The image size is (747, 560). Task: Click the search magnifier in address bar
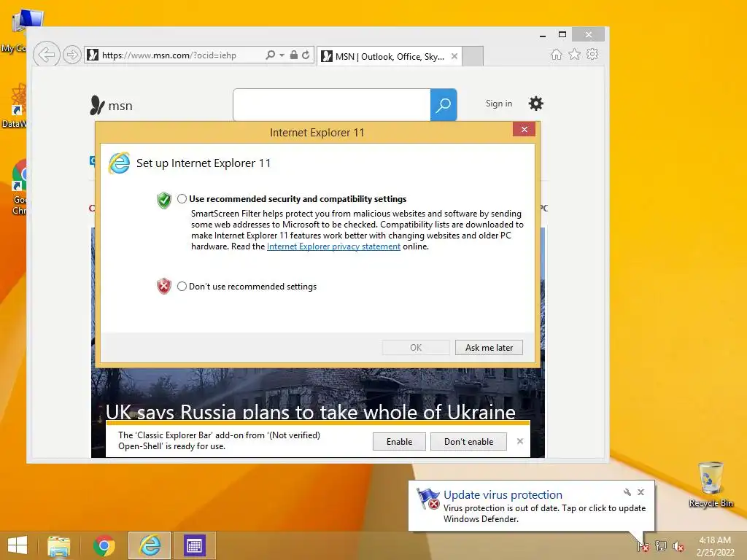pyautogui.click(x=270, y=55)
